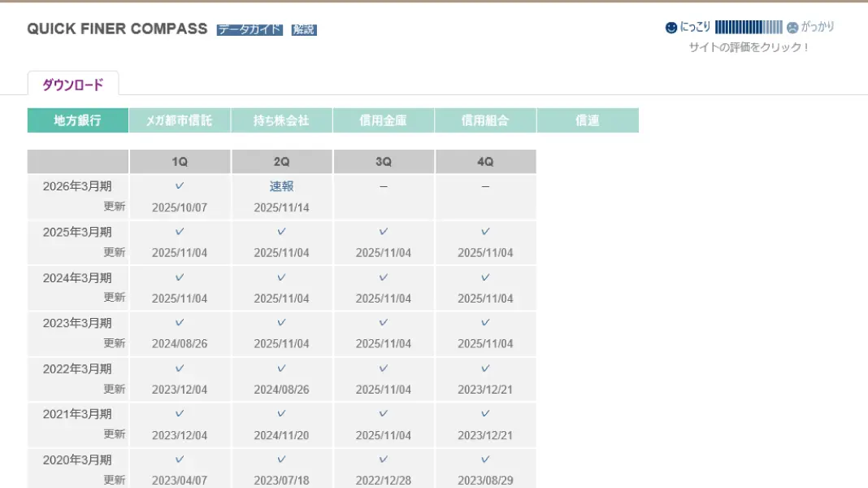Click the 2022年3月期 4Q checkmark
Viewport: 868px width, 488px height.
485,368
